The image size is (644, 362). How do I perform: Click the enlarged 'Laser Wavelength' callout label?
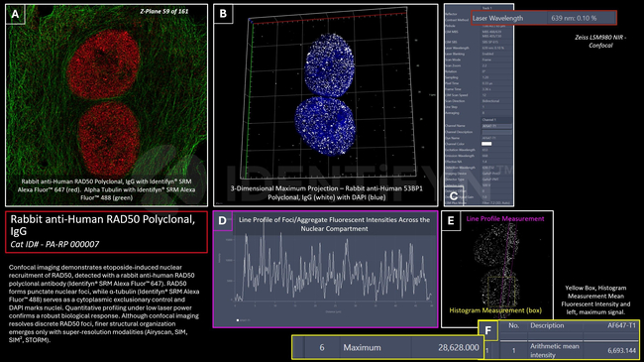click(497, 18)
